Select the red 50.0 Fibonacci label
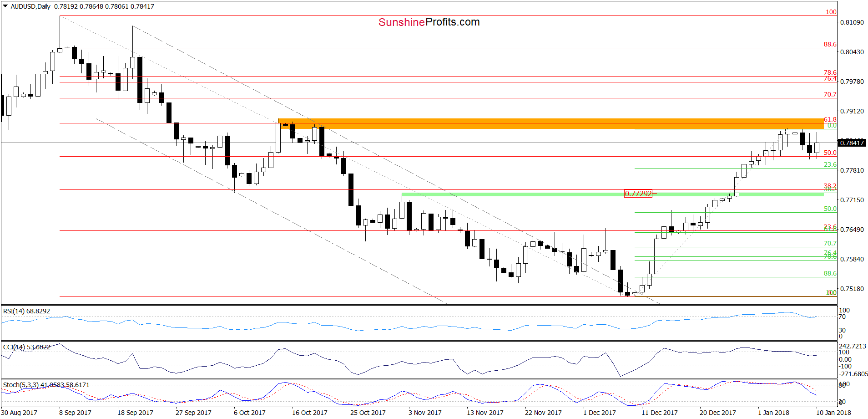The width and height of the screenshot is (868, 419). click(830, 153)
